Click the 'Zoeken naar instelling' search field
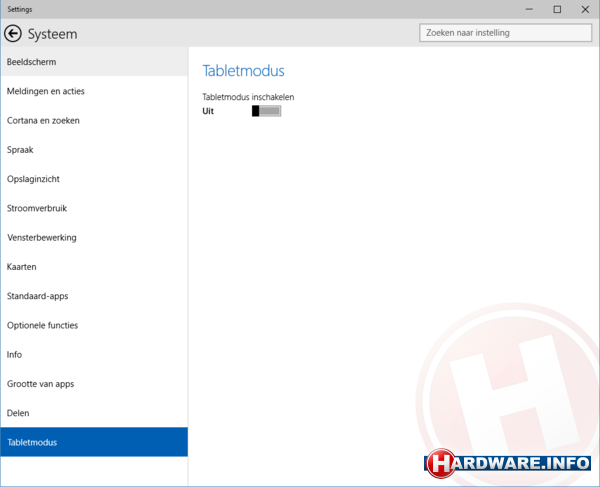 [x=505, y=33]
